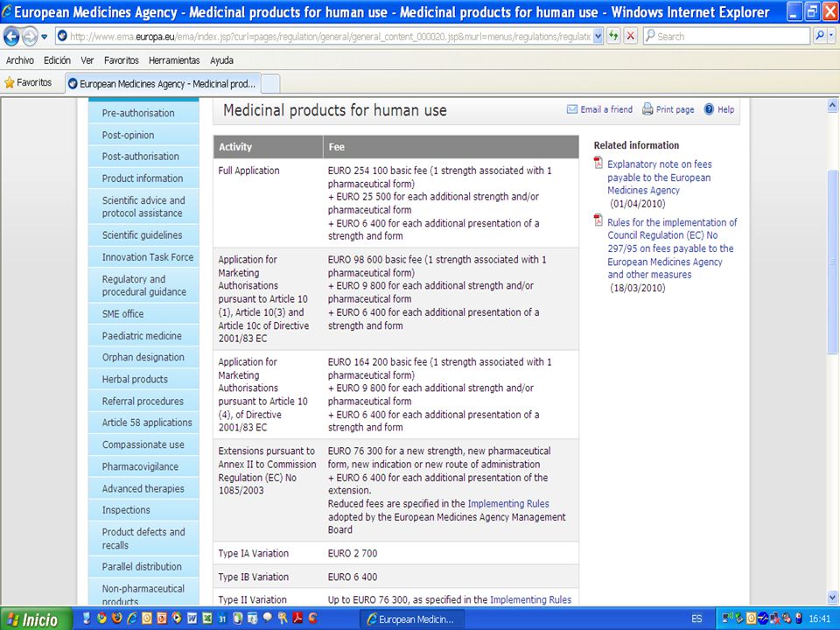The width and height of the screenshot is (840, 630).
Task: Launch Microsoft Word from quick launch
Action: (192, 619)
